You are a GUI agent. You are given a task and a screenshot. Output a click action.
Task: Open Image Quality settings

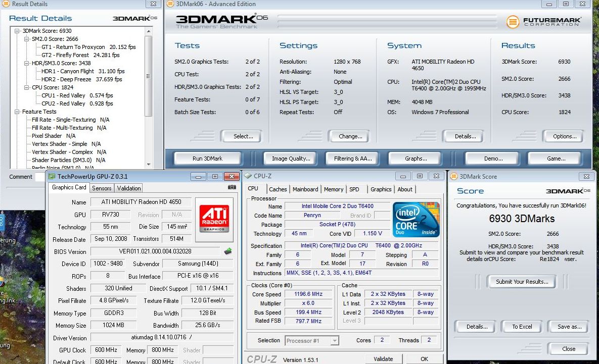point(291,159)
